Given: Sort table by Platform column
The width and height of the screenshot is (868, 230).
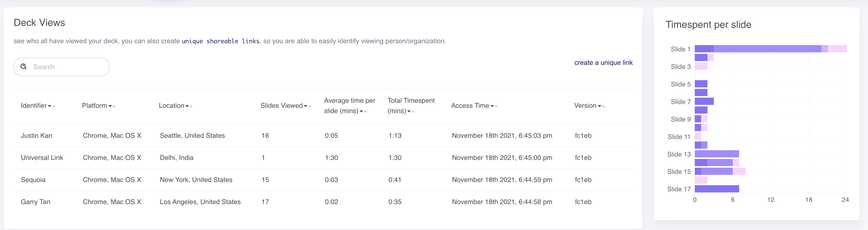Looking at the screenshot, I should coord(95,106).
